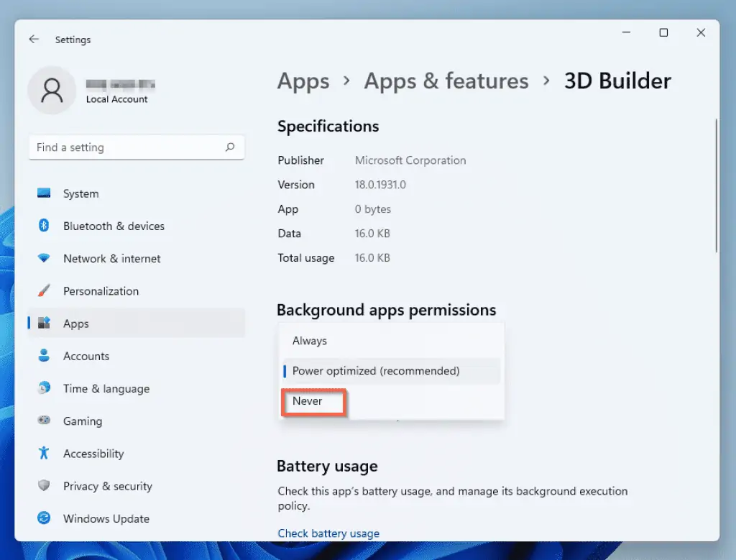Image resolution: width=736 pixels, height=560 pixels.
Task: Open the Check battery usage link
Action: (x=328, y=533)
